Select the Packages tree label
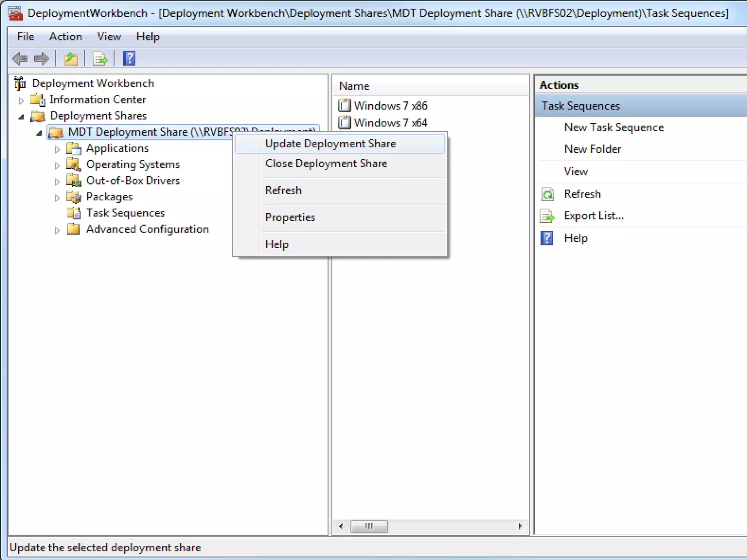747x560 pixels. pos(109,197)
